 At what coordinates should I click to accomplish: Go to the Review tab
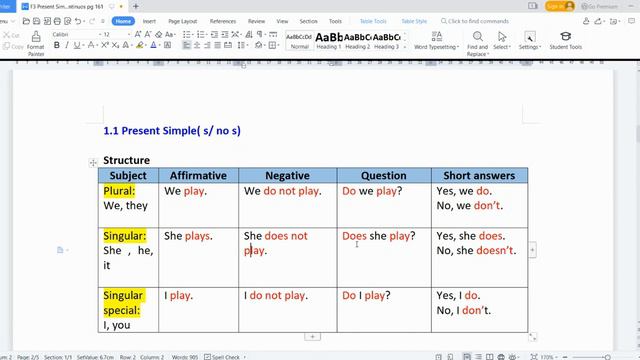point(256,21)
